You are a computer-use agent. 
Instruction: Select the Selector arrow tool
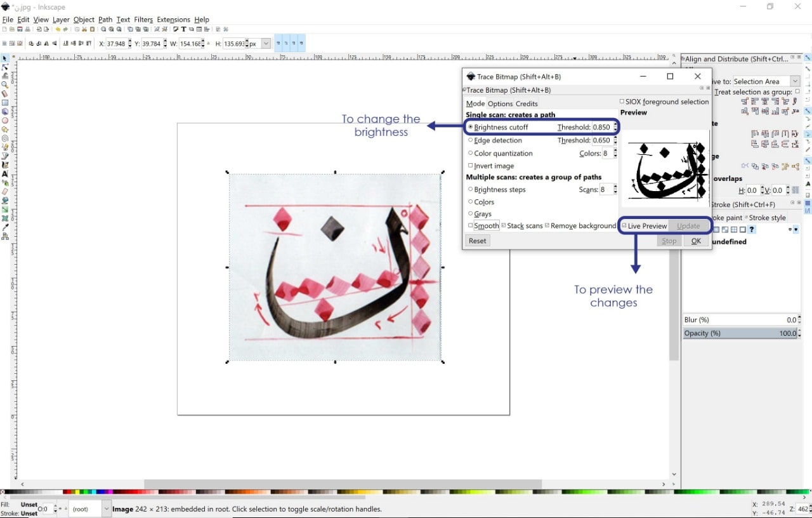[4, 58]
